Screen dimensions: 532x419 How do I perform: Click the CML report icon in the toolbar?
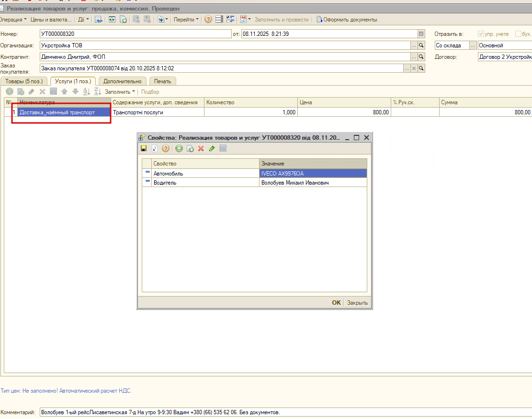click(244, 19)
